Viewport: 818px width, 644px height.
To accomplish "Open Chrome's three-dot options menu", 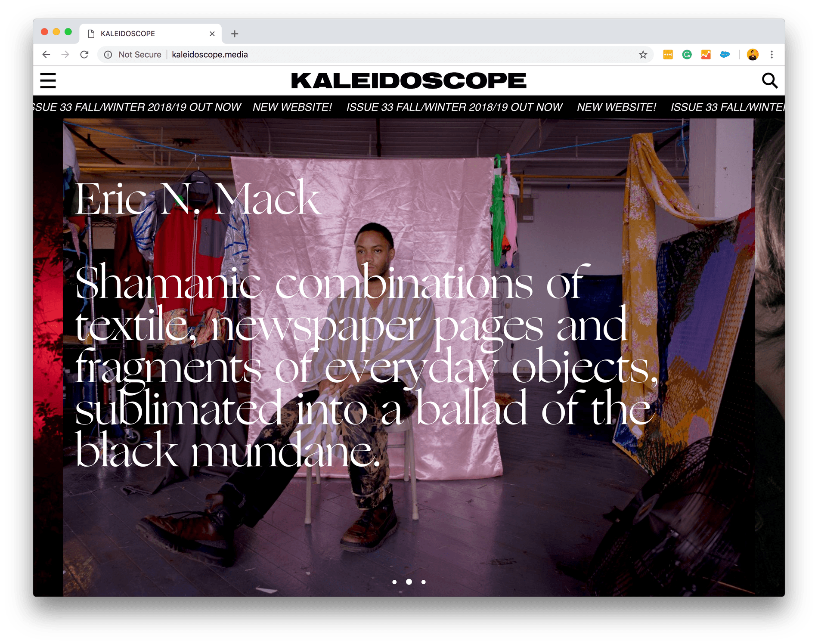I will [x=771, y=55].
